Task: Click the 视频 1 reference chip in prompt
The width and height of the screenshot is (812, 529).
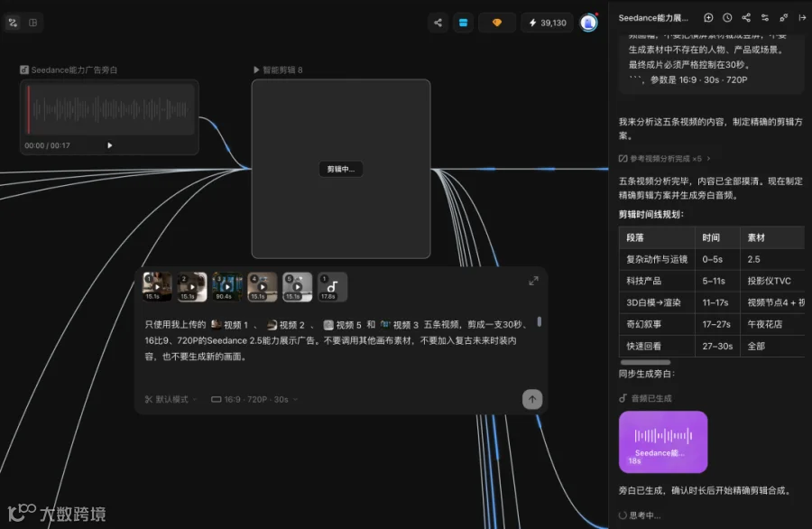Action: click(x=229, y=325)
